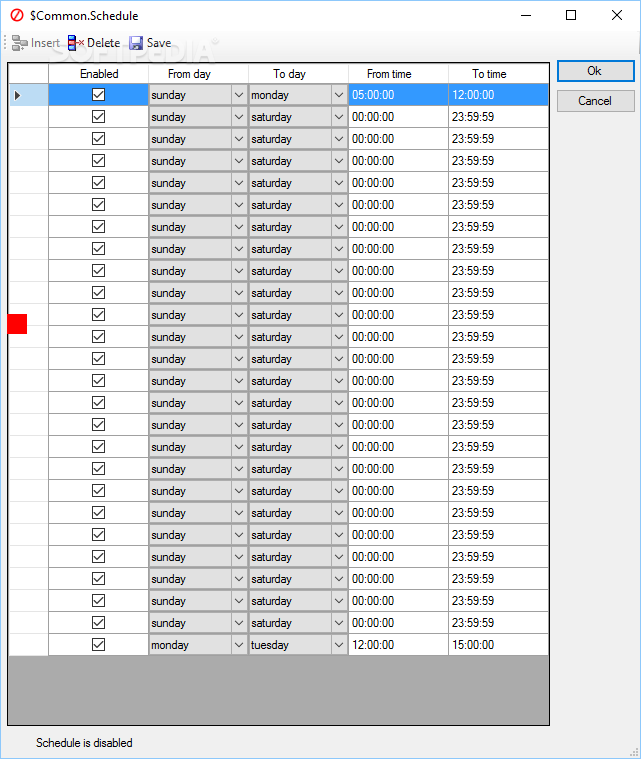Select To time 12:00:00 in first row
641x759 pixels.
coord(498,95)
